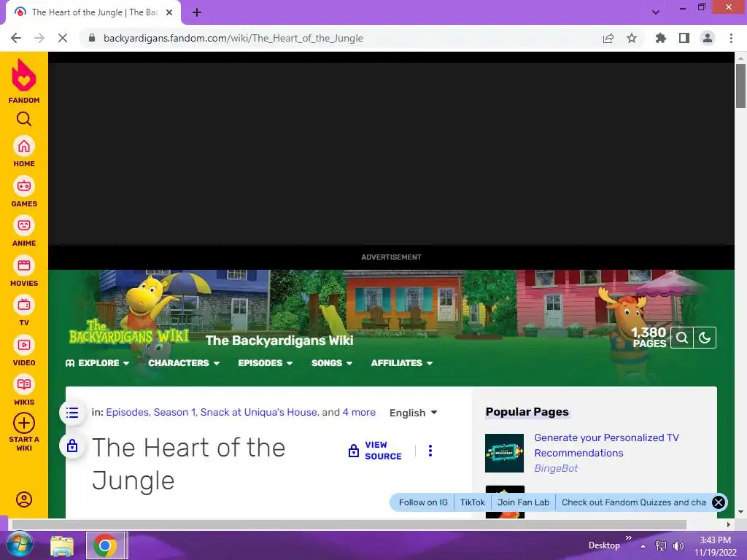
Task: Expand the Characters dropdown menu
Action: pos(184,363)
